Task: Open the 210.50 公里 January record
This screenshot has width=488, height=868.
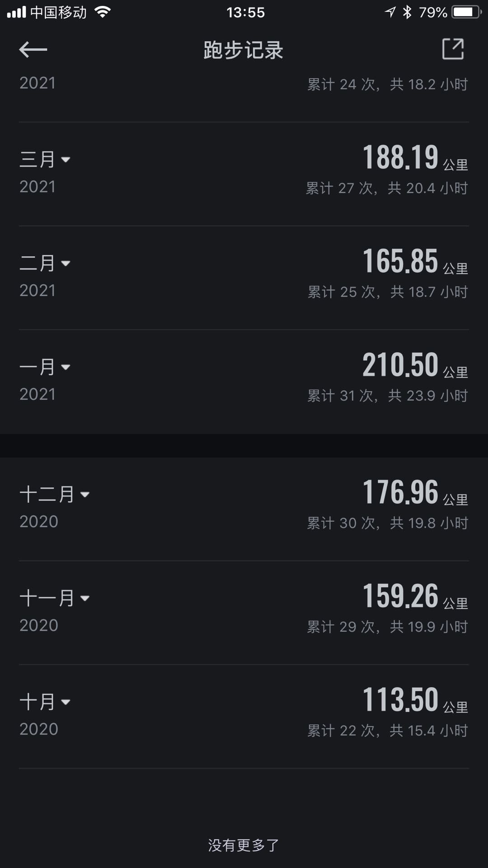Action: (x=244, y=382)
